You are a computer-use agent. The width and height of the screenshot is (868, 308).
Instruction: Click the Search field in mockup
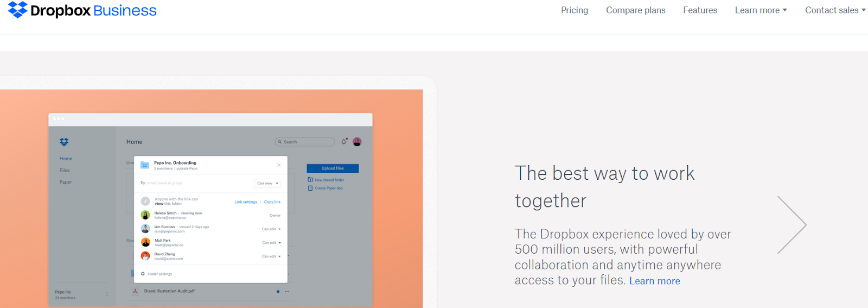(x=305, y=142)
